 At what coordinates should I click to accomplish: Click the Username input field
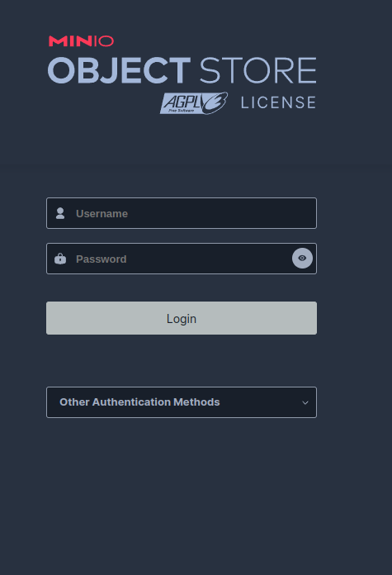[182, 213]
